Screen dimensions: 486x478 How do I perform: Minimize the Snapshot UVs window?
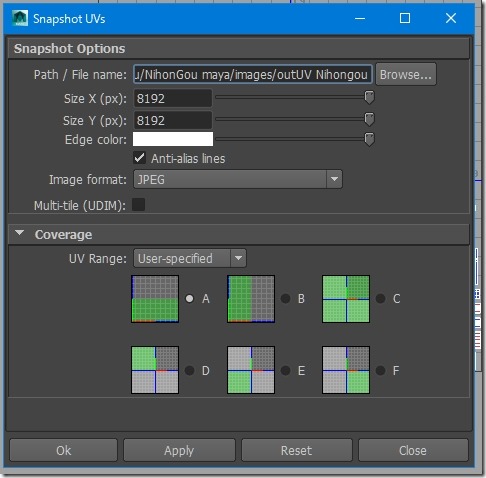[360, 18]
